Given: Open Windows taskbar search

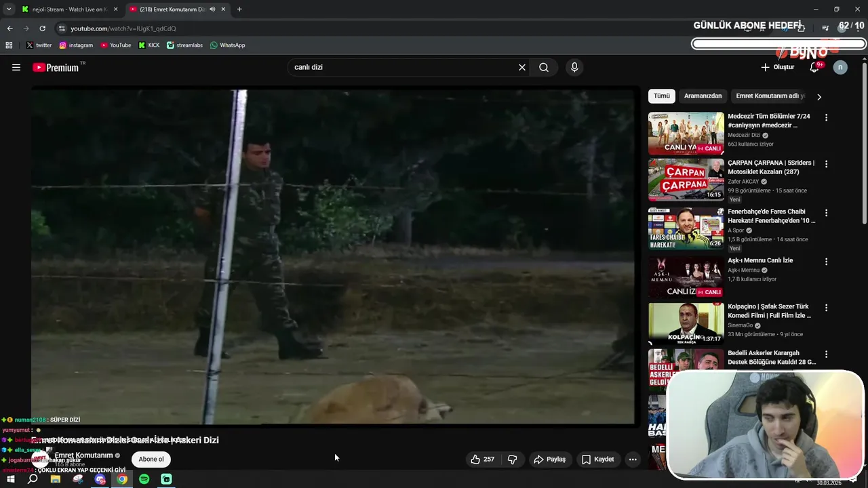Looking at the screenshot, I should [x=33, y=479].
